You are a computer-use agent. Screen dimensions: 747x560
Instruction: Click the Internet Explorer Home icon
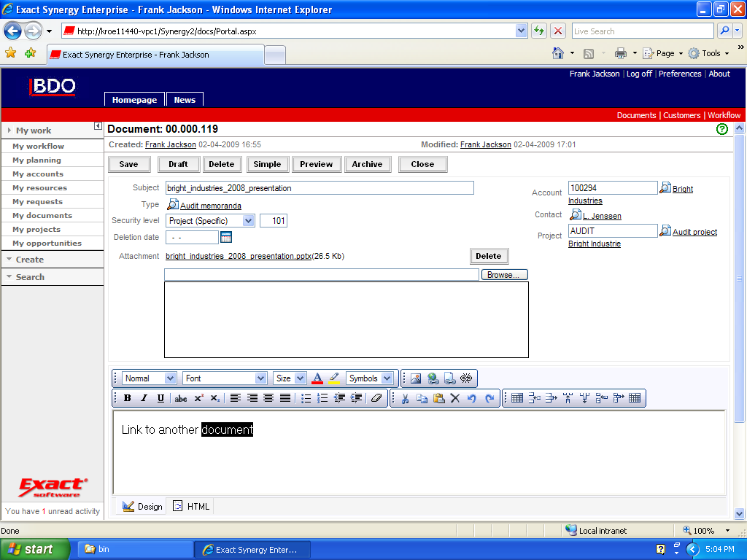pyautogui.click(x=558, y=52)
